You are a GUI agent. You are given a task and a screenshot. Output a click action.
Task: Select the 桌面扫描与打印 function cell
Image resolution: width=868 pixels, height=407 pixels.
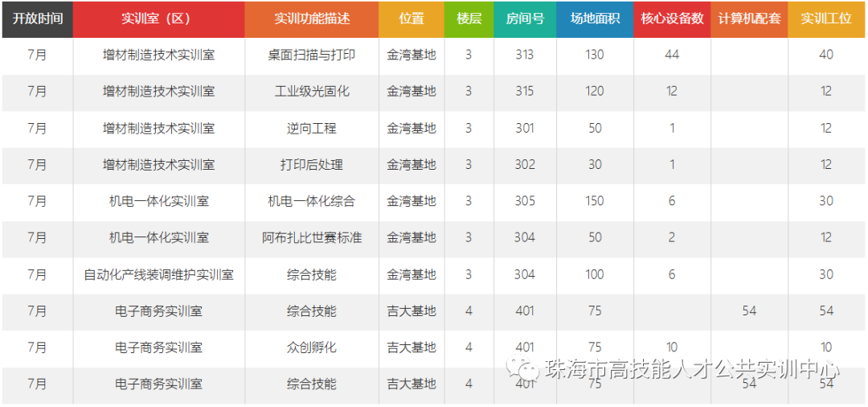(312, 55)
